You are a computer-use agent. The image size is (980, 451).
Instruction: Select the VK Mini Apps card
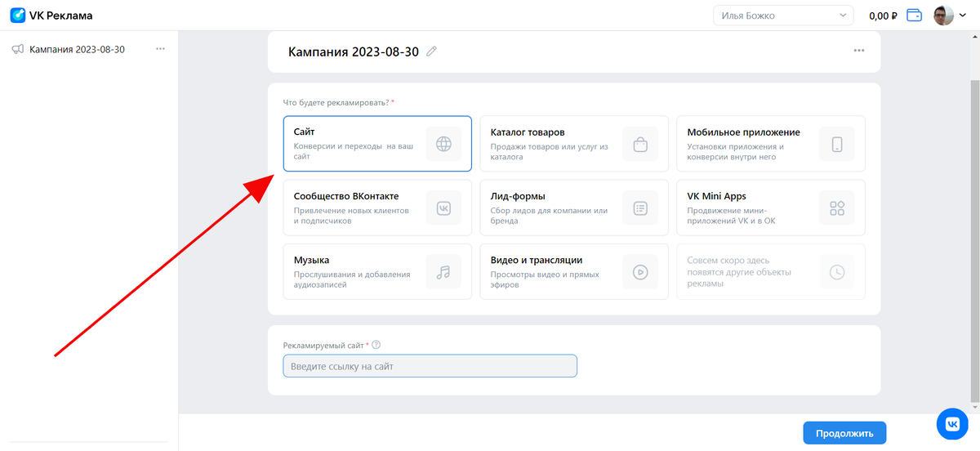[771, 208]
